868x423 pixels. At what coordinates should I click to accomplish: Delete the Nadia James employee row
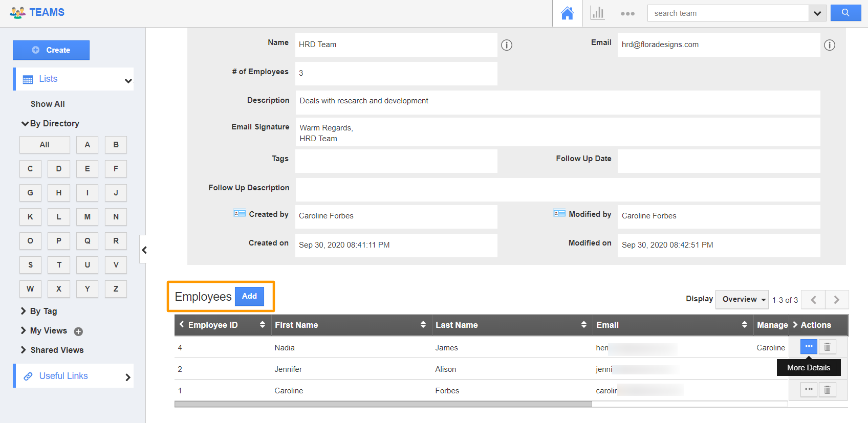tap(827, 347)
